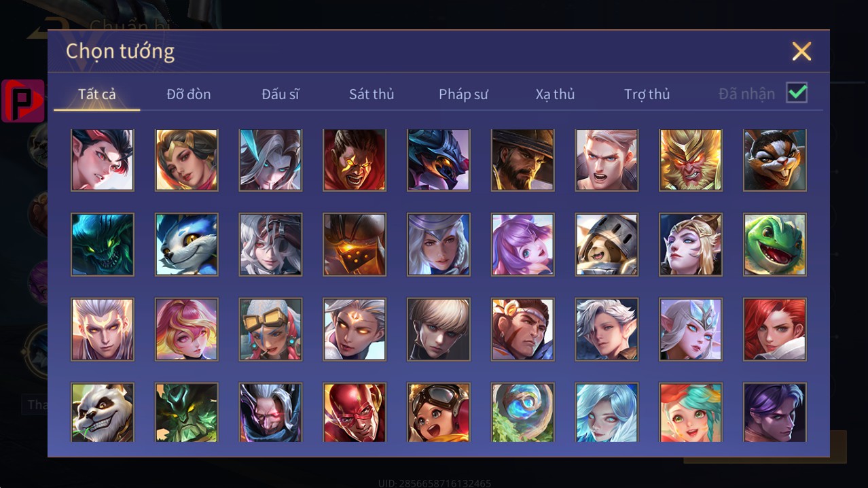Pick the armored bear knight hero
868x488 pixels.
(607, 245)
